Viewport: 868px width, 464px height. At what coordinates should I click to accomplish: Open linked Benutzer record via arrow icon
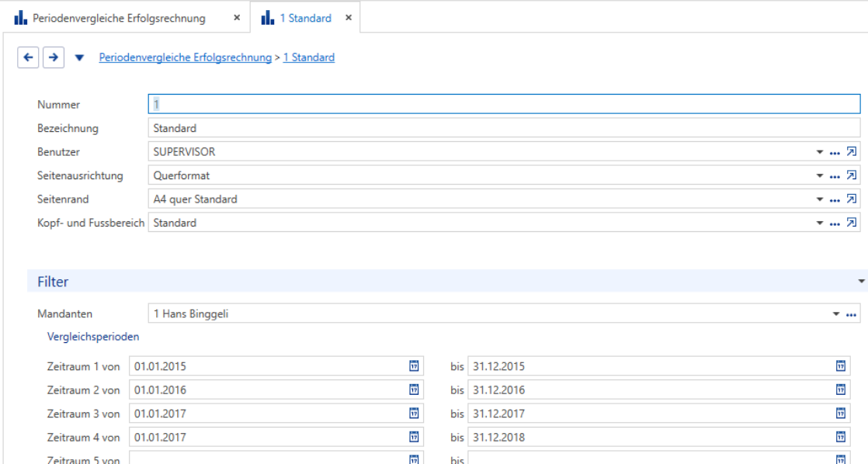click(x=852, y=151)
